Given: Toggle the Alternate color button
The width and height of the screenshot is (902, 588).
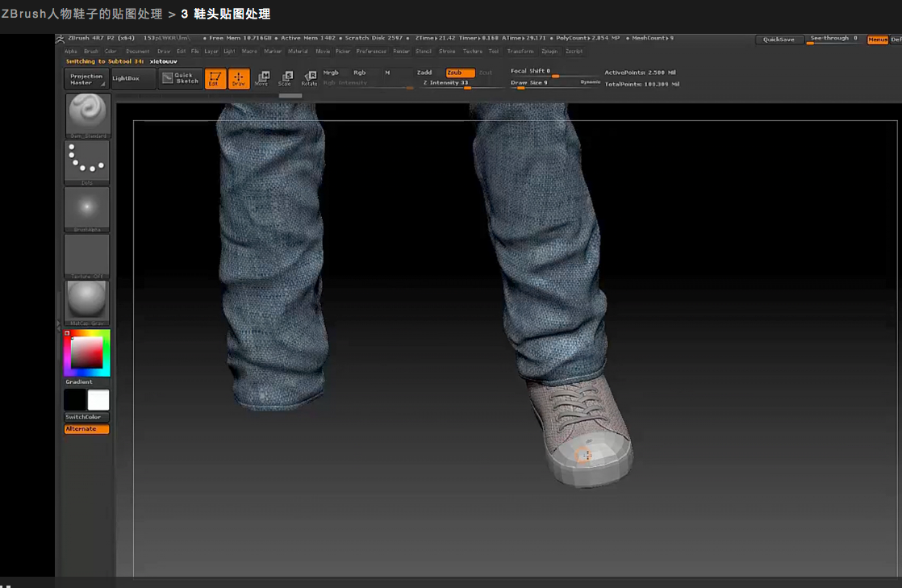Looking at the screenshot, I should click(87, 429).
